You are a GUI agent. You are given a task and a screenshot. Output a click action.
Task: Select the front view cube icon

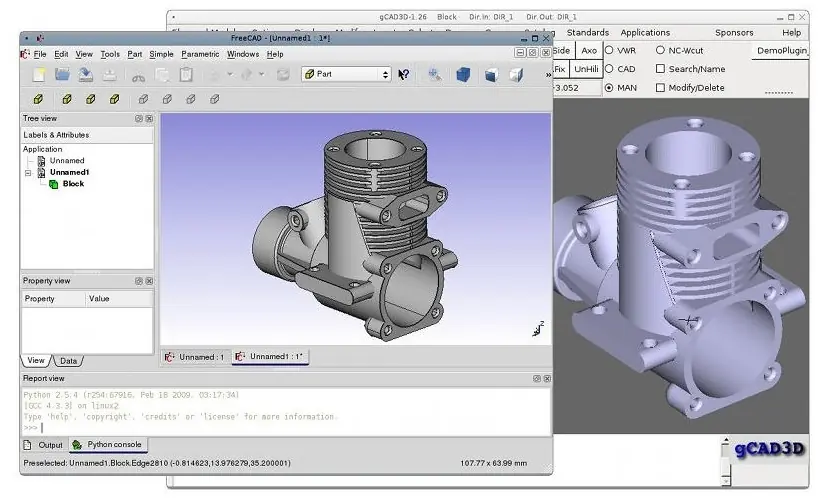click(491, 75)
